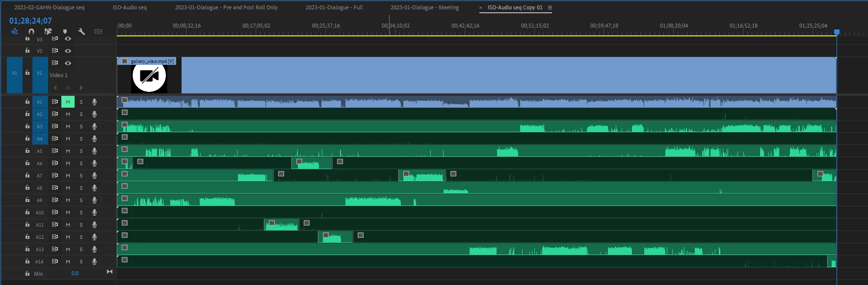Click the blue playhead at timeline end
Screen dimensions: 868x285
pyautogui.click(x=837, y=32)
